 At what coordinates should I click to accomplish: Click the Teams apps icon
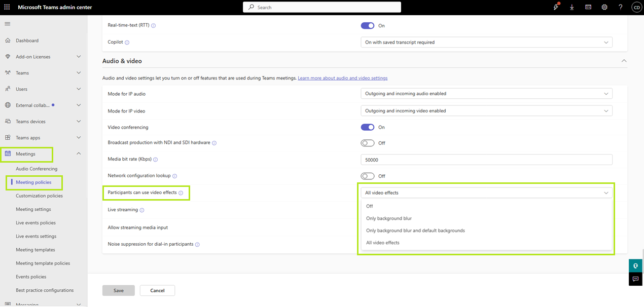point(8,138)
